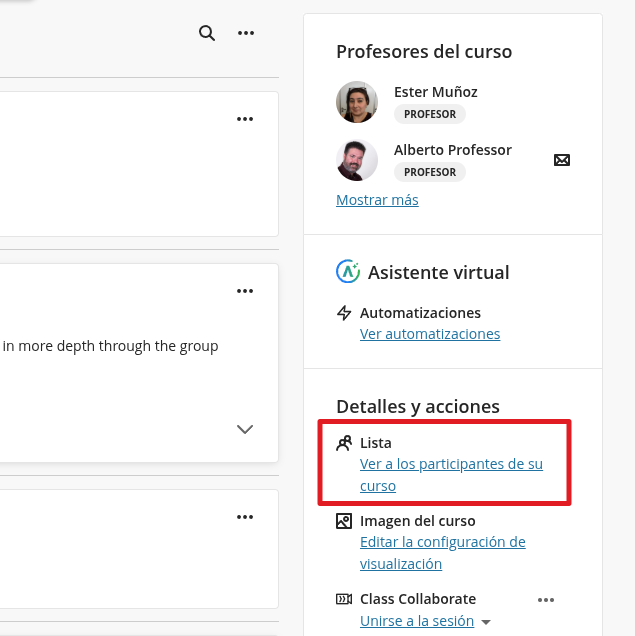The image size is (635, 636).
Task: Click Ester Muñoz's profile photo
Action: click(x=357, y=102)
